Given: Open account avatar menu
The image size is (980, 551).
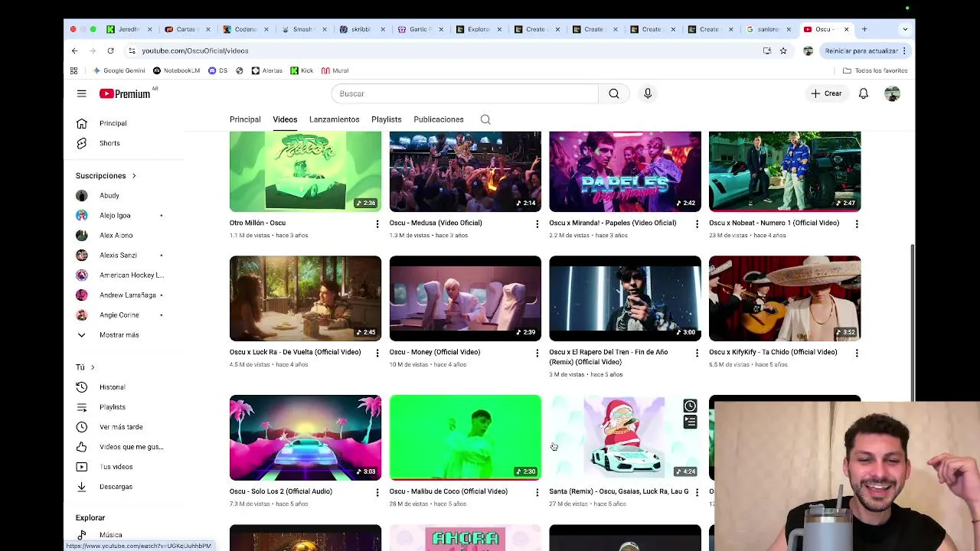Looking at the screenshot, I should (x=892, y=93).
